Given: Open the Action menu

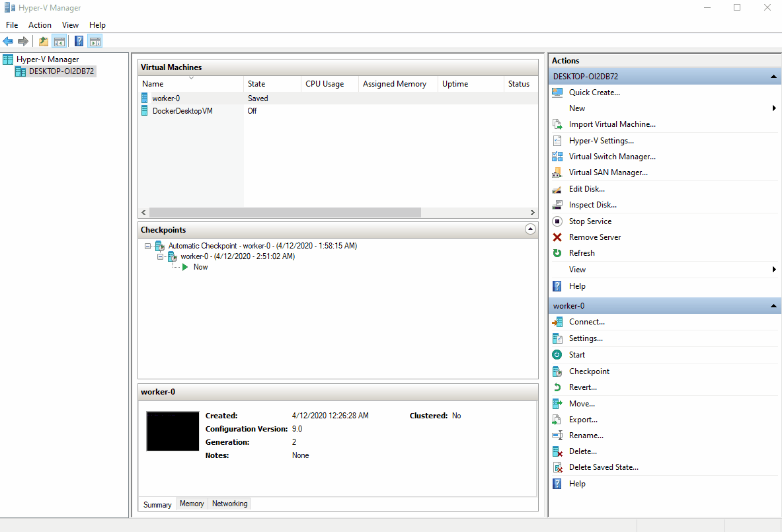Looking at the screenshot, I should [x=40, y=25].
